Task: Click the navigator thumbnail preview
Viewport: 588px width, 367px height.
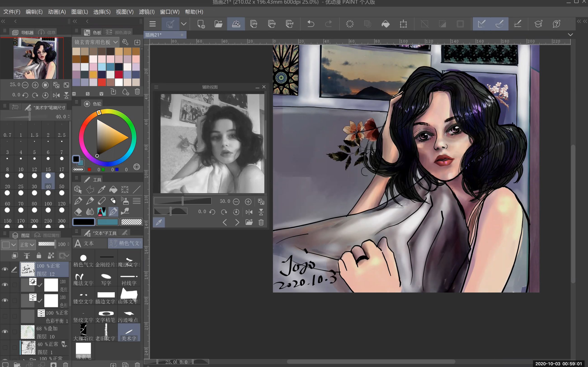Action: [35, 58]
